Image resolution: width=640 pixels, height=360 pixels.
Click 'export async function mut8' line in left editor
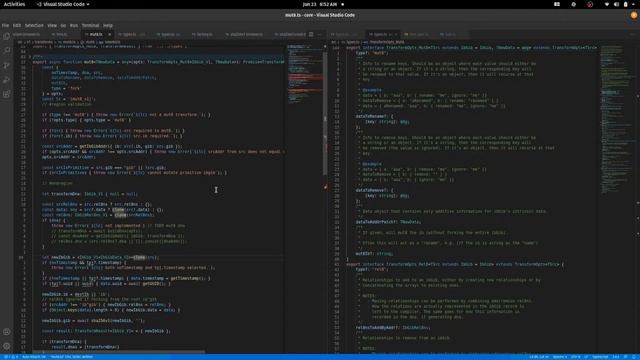click(158, 62)
